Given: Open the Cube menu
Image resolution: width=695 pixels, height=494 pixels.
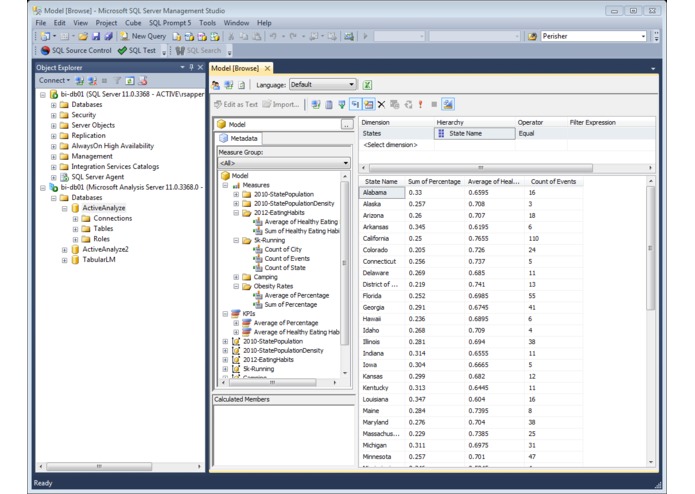Looking at the screenshot, I should point(133,23).
